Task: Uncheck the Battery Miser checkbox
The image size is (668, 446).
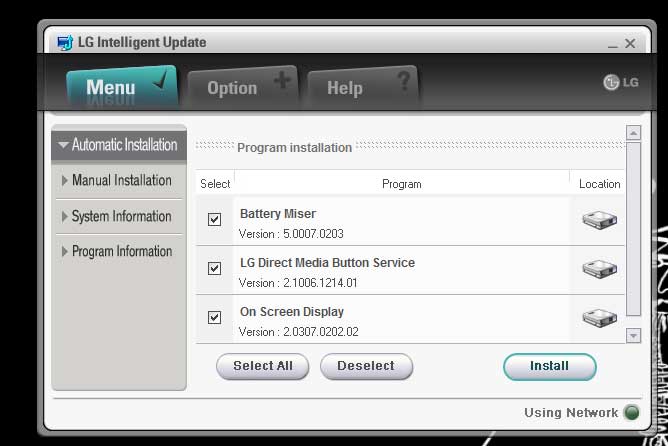Action: [214, 219]
